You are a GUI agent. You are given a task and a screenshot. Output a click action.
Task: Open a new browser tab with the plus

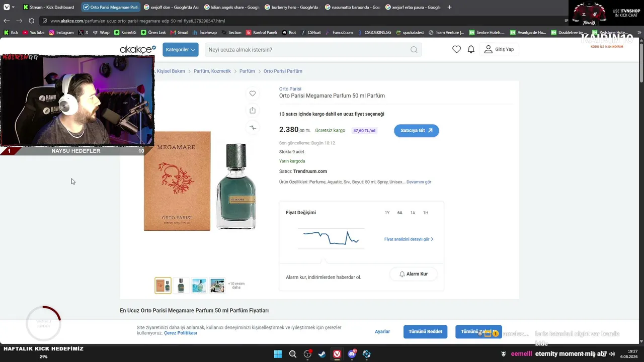pyautogui.click(x=449, y=7)
